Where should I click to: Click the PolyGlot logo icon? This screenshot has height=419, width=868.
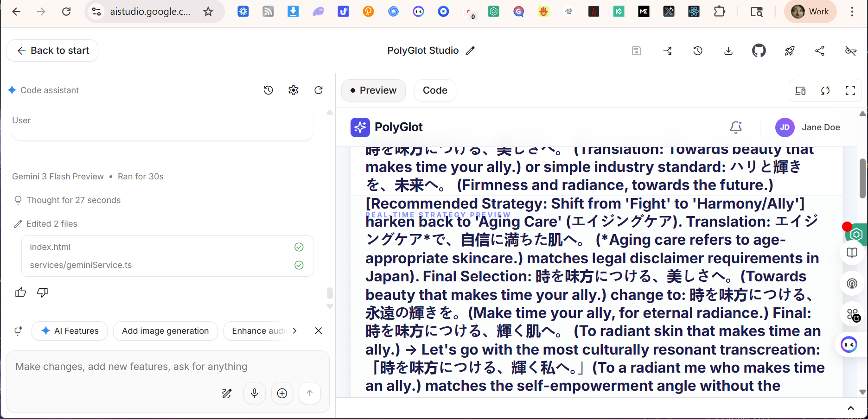pos(360,127)
